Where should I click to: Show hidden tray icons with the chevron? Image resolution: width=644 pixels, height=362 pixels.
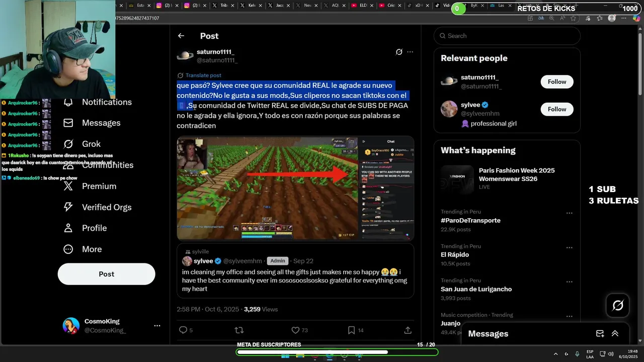point(556,354)
